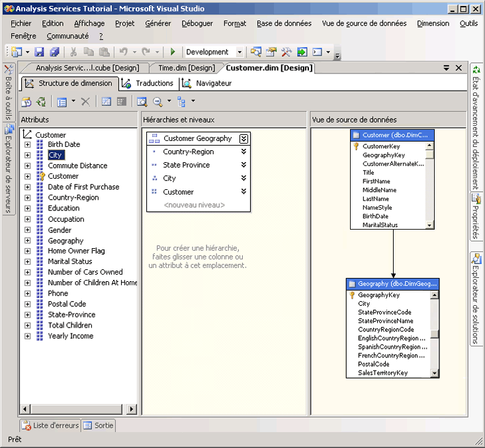Expand the City attribute node
485x448 pixels.
pyautogui.click(x=28, y=155)
